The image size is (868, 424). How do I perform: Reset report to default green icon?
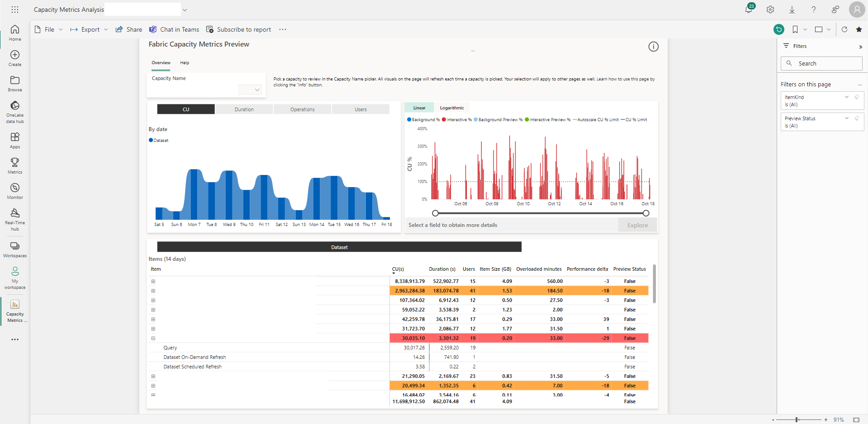[x=779, y=29]
